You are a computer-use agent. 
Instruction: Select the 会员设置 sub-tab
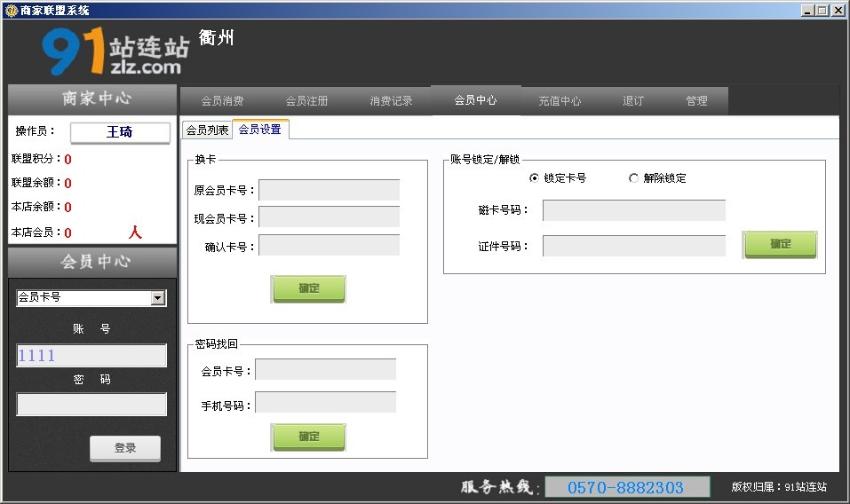point(260,130)
